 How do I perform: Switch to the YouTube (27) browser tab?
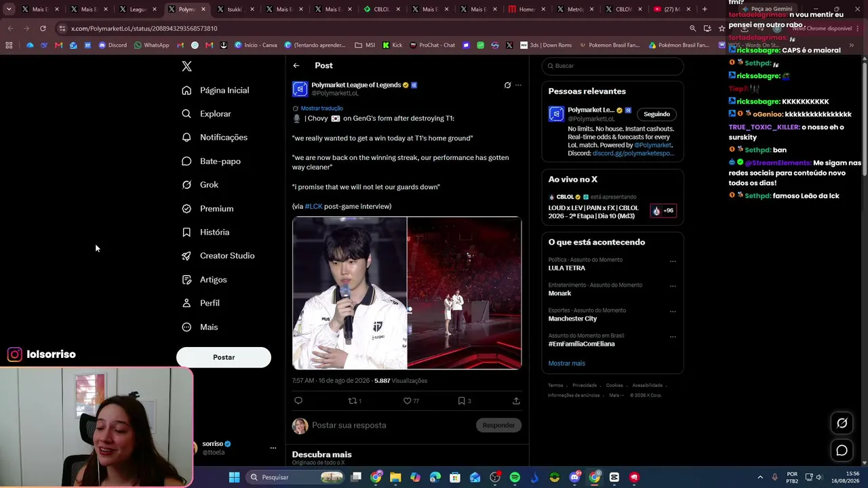point(672,9)
